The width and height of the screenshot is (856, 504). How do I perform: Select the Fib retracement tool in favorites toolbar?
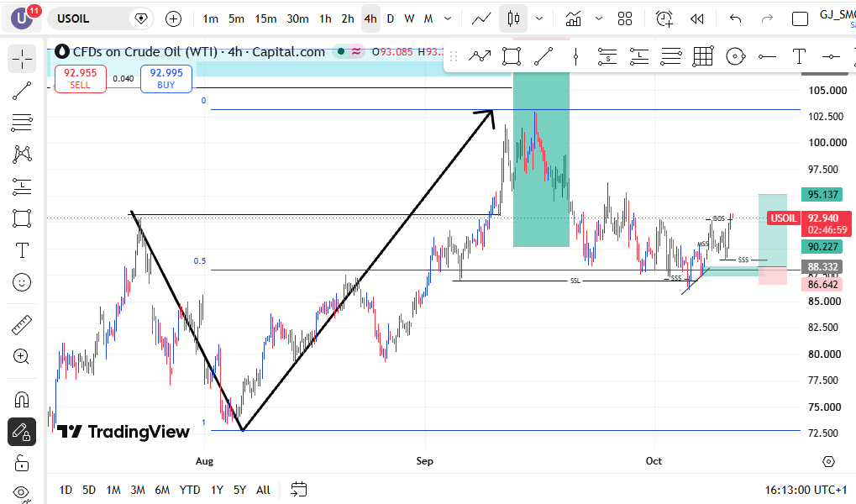click(671, 56)
